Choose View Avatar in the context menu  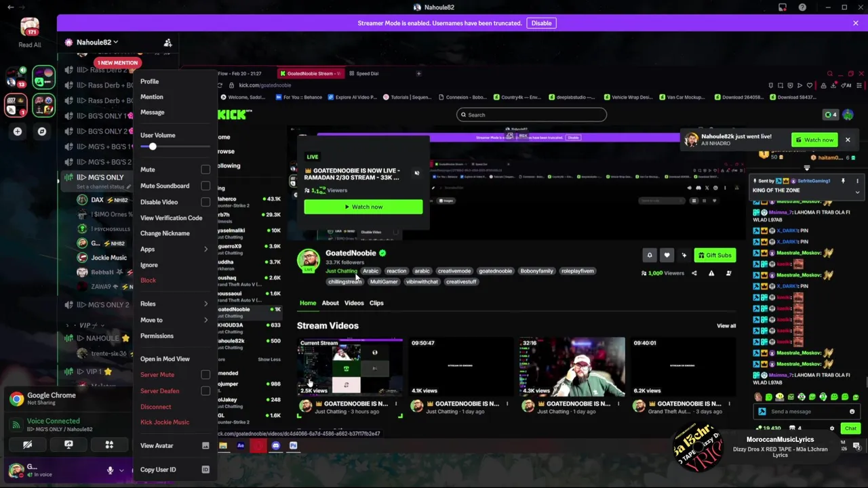(175, 446)
